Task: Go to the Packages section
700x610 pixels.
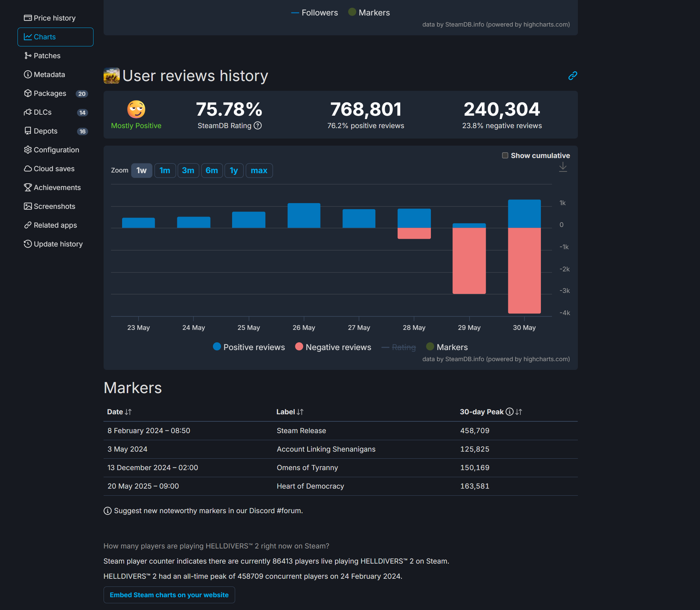Action: (x=55, y=93)
